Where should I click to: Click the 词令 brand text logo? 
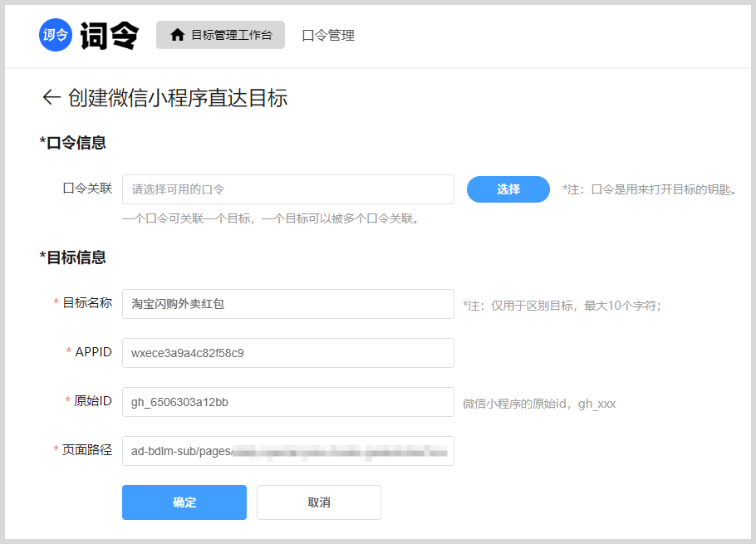(x=110, y=36)
